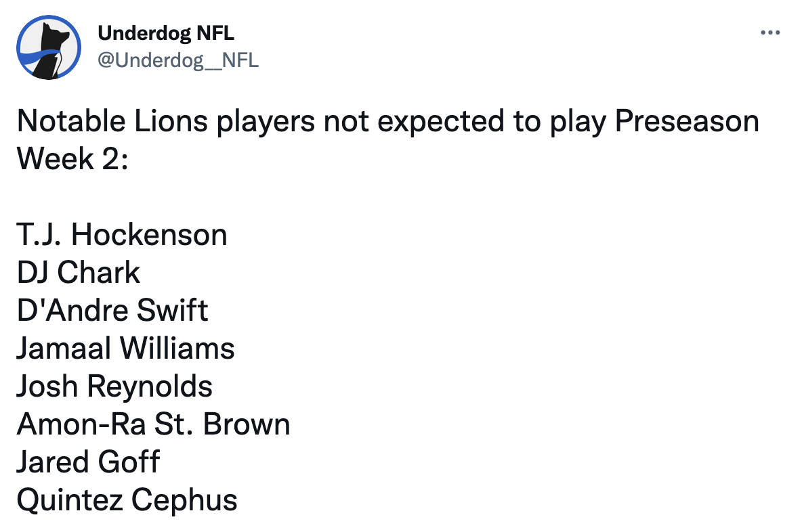Click the D'Andre Swift line
802x532 pixels.
click(112, 311)
